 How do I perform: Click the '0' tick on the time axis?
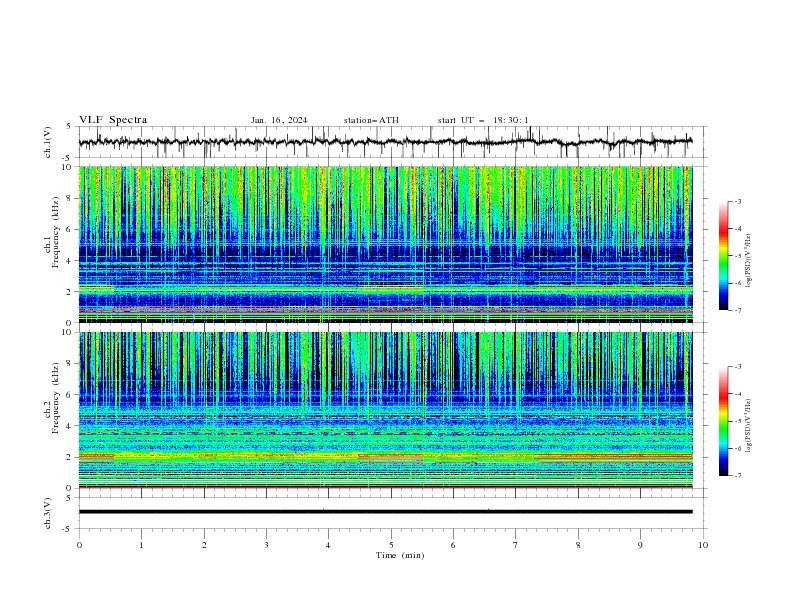coord(79,545)
